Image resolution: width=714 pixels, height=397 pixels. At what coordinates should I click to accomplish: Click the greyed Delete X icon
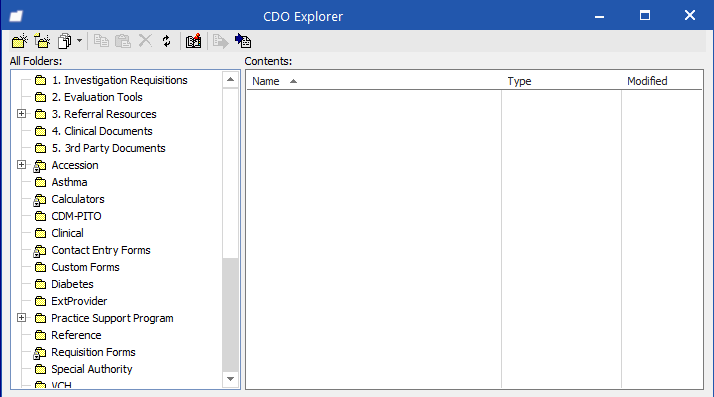[145, 41]
